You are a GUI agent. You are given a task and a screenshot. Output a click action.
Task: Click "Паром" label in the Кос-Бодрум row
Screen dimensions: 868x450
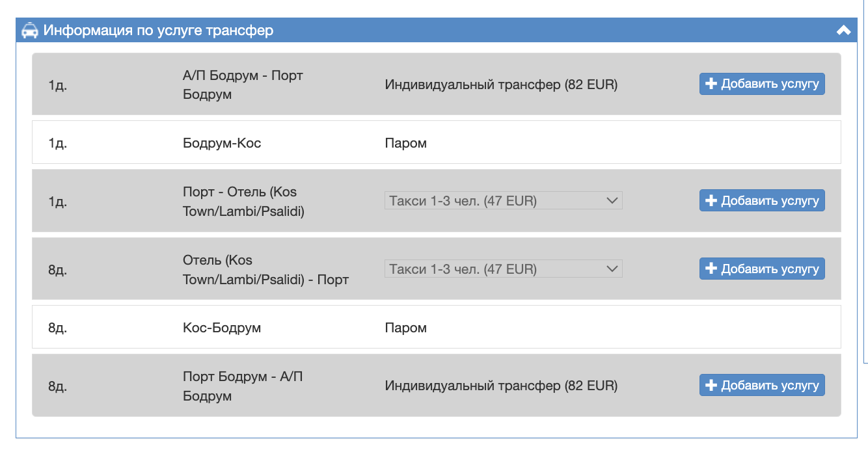[x=405, y=327]
